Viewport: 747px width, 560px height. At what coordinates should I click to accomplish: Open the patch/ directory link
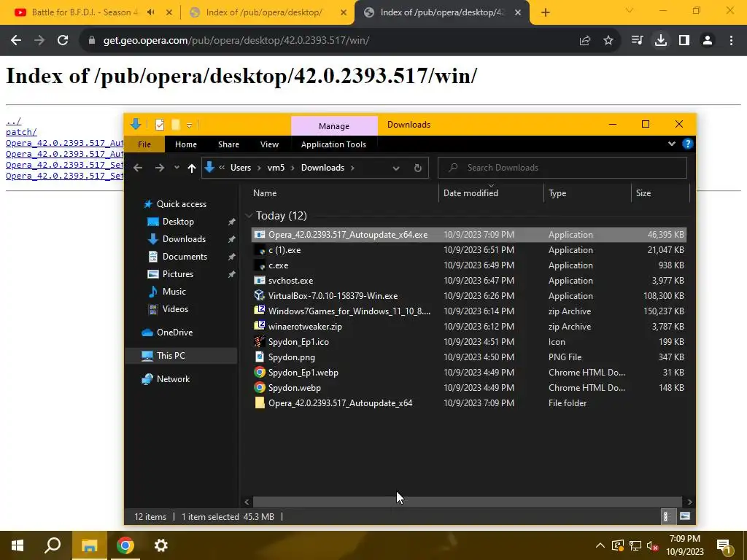(21, 132)
